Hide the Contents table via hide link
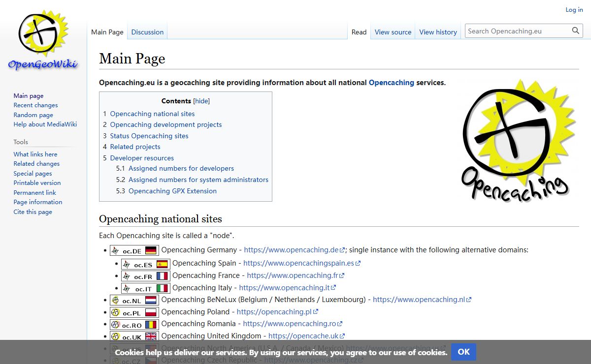Screen dimensions: 591x364 coord(201,101)
